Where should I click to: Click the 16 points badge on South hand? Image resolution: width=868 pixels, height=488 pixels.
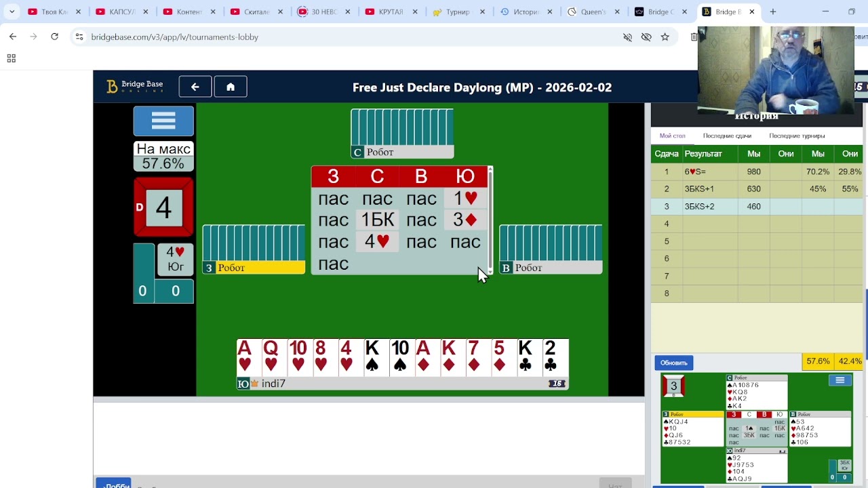557,384
